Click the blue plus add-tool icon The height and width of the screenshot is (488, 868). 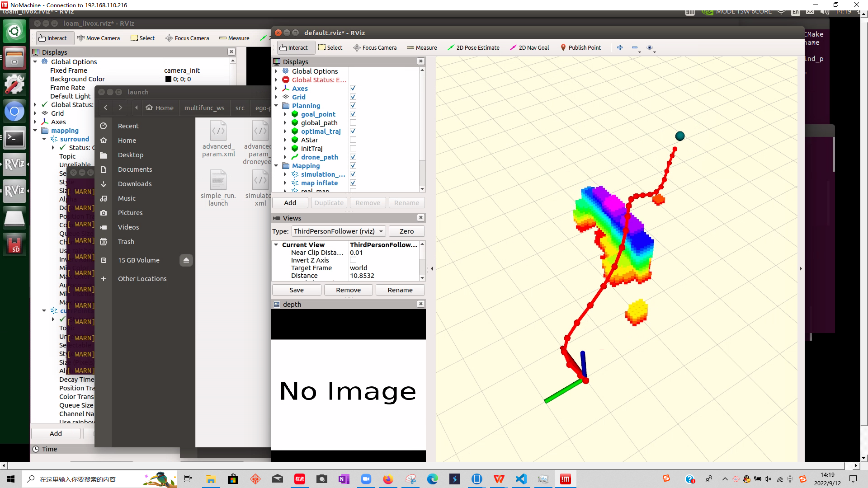tap(620, 47)
